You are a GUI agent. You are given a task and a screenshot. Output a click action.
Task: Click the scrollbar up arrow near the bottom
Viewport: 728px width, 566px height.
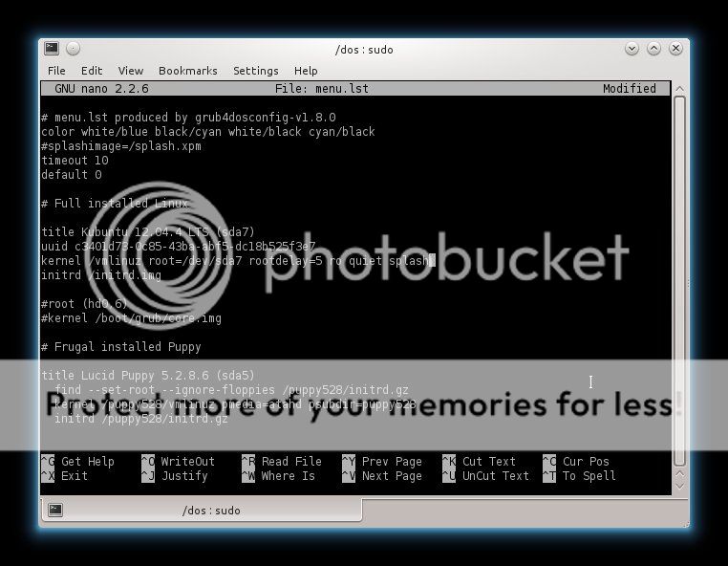tap(679, 473)
